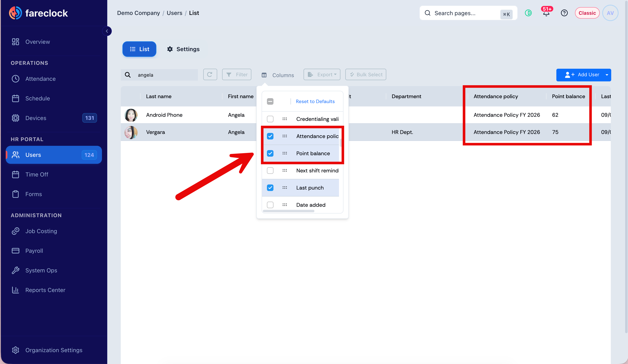628x364 pixels.
Task: Click the Bulk Select button
Action: point(366,74)
